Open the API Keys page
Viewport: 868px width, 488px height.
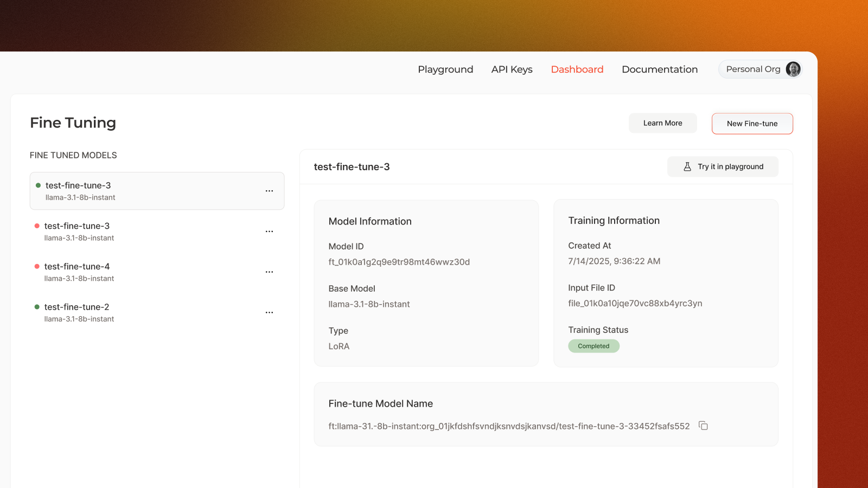point(512,69)
